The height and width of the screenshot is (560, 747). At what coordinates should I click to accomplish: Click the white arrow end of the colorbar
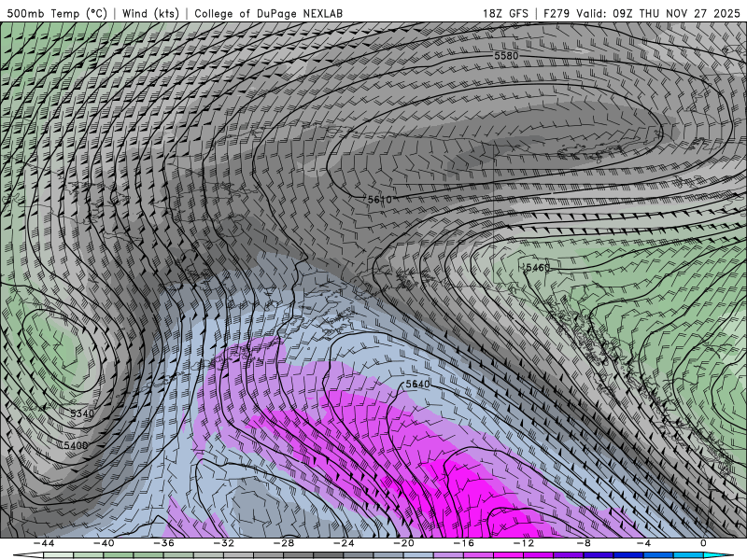tap(28, 555)
